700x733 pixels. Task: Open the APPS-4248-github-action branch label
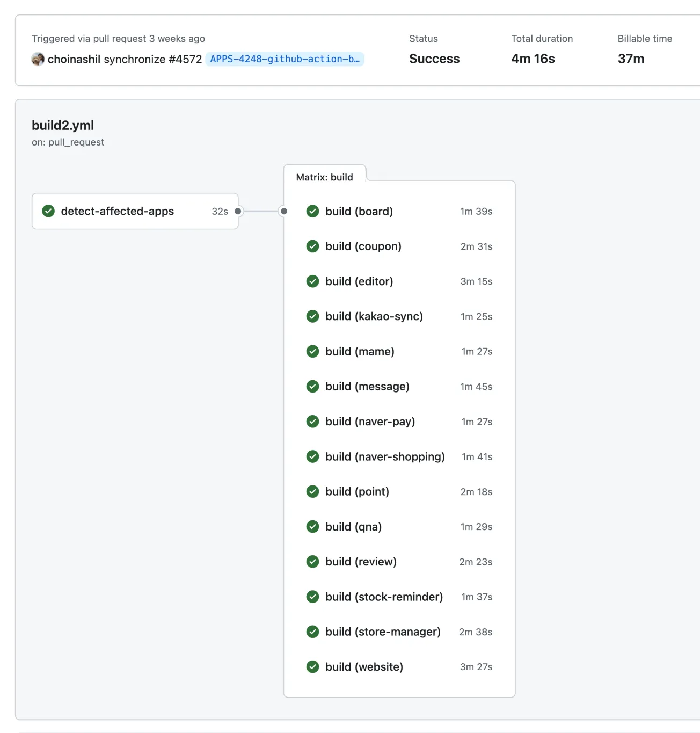tap(285, 59)
